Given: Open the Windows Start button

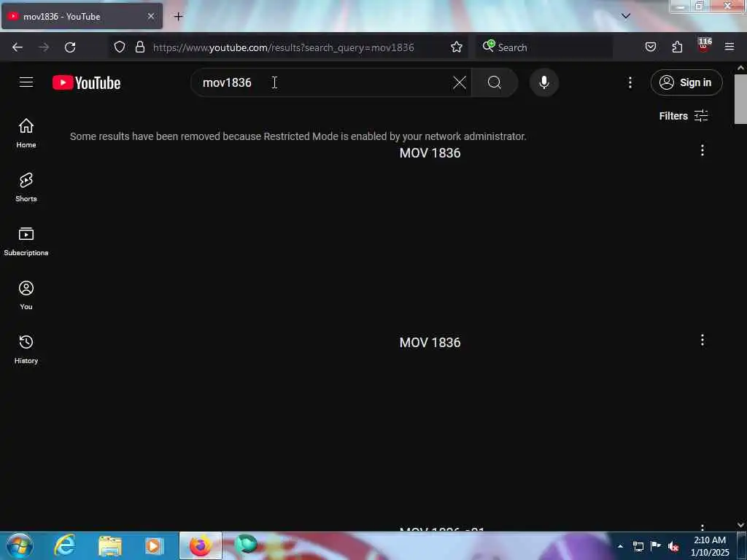Looking at the screenshot, I should click(20, 545).
